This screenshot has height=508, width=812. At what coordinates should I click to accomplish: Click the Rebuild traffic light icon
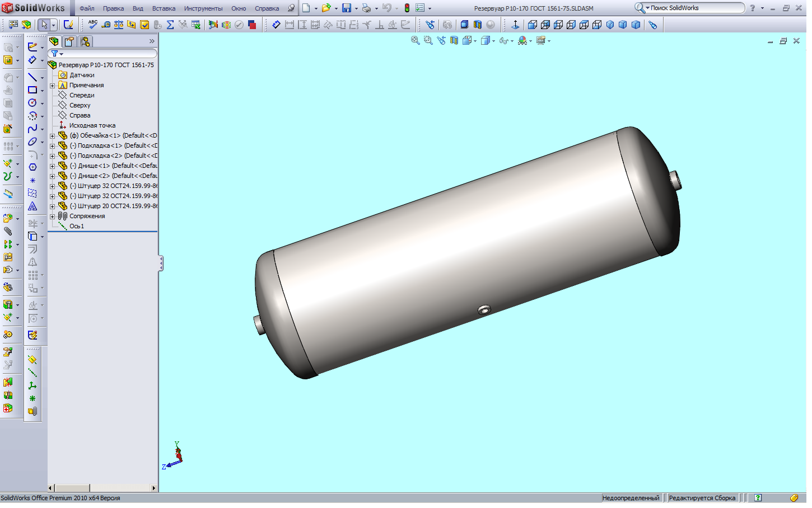pyautogui.click(x=407, y=8)
